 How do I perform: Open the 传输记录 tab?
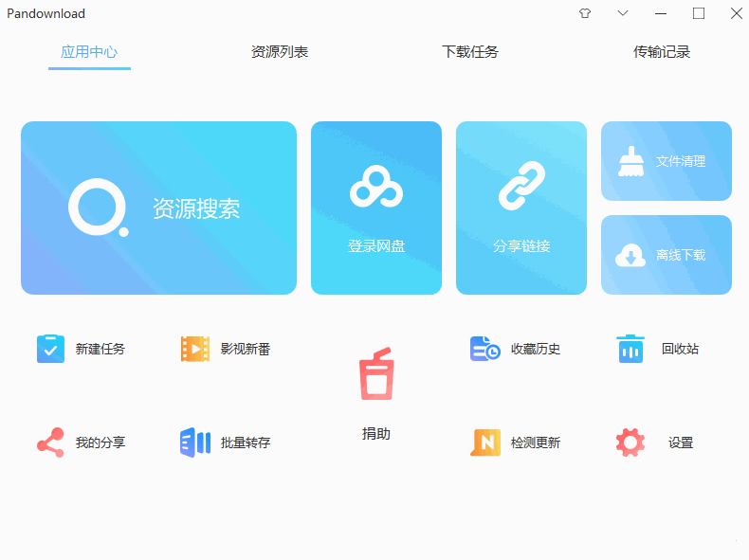(662, 52)
